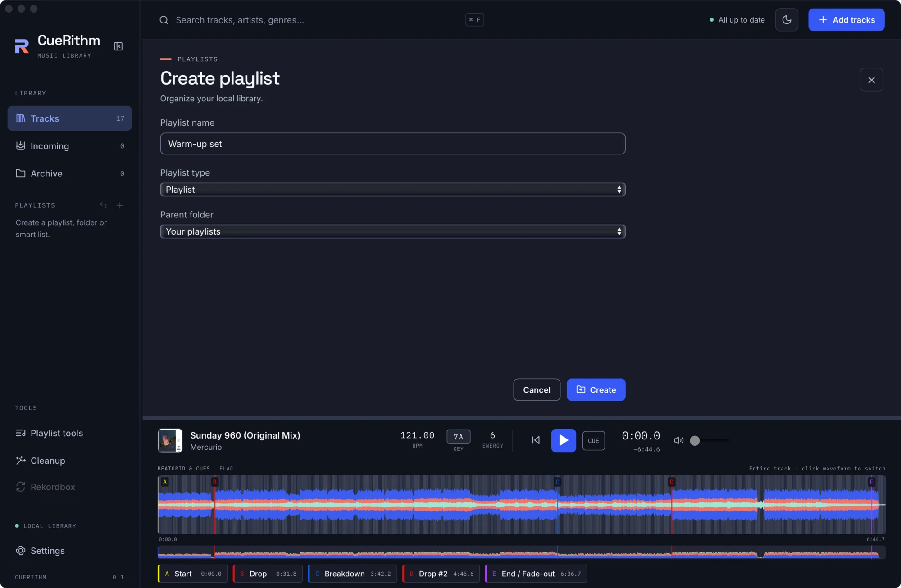
Task: Click the Sunday 960 album artwork
Action: 170,440
